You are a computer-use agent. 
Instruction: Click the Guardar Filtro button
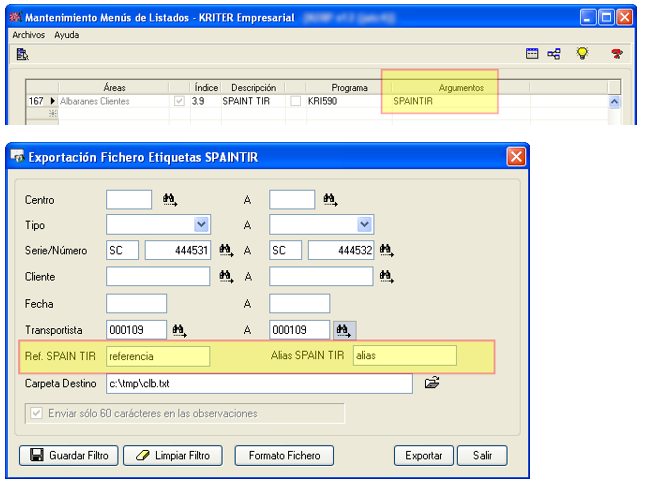(x=68, y=455)
